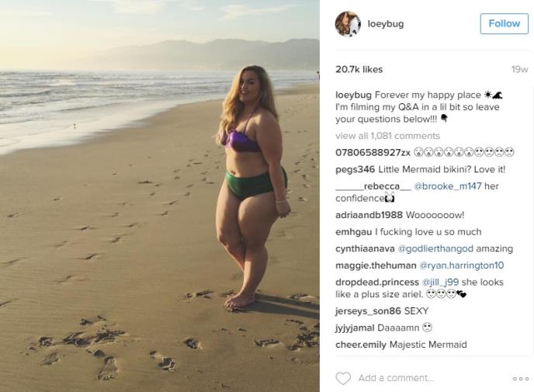Click the Add a comment field
Viewport: 534px width, 392px height.
coord(396,378)
